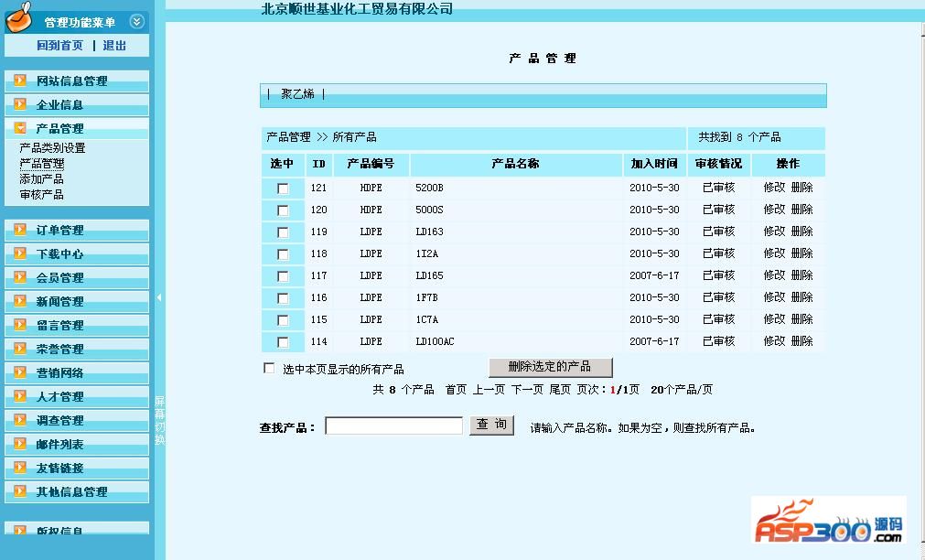Expand the 订单管理 menu section
Image resolution: width=925 pixels, height=560 pixels.
coord(77,231)
